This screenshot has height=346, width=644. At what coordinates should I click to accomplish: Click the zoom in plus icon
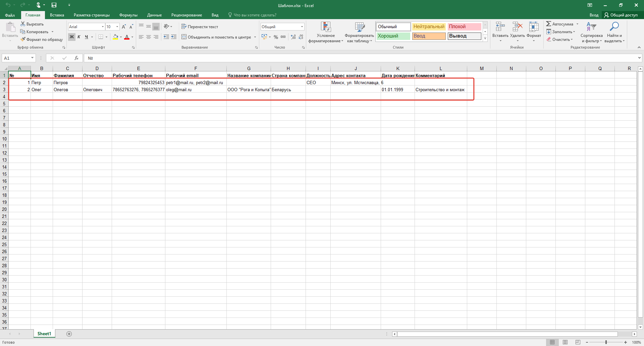[626, 342]
